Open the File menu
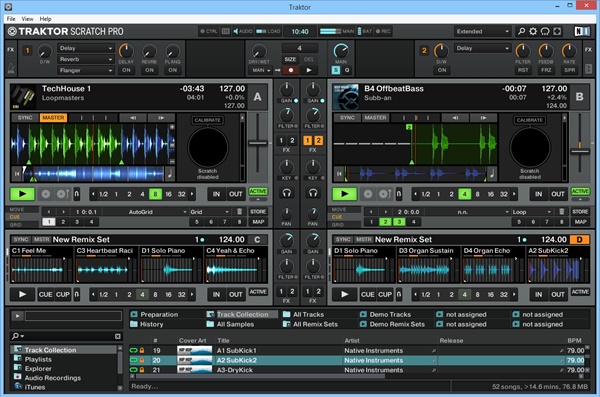600x397 pixels. tap(11, 19)
